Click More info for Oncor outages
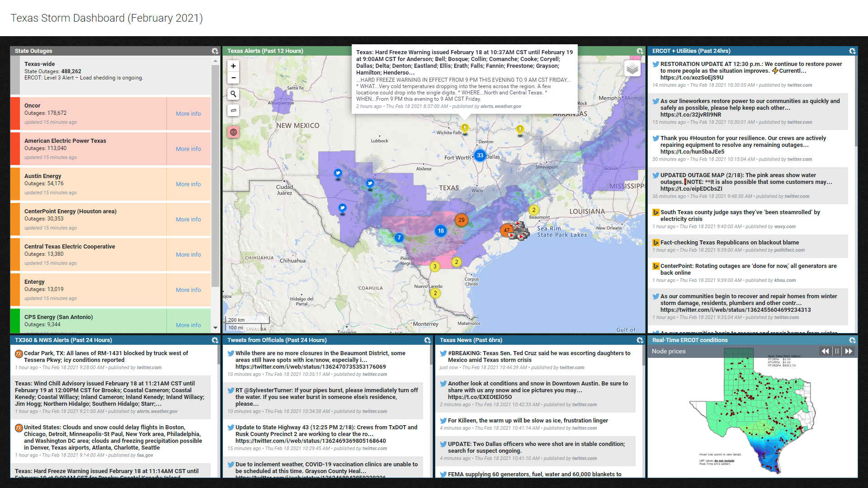 click(188, 114)
